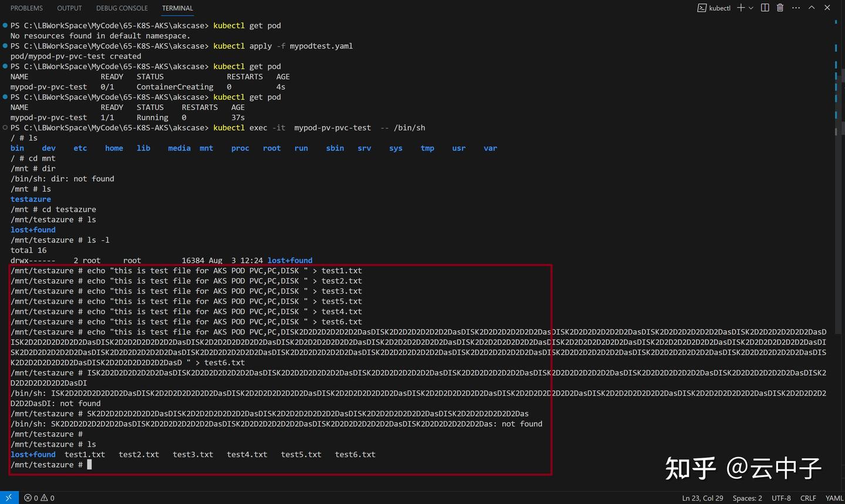Change line endings via the CRLF button
The height and width of the screenshot is (504, 845).
(808, 498)
